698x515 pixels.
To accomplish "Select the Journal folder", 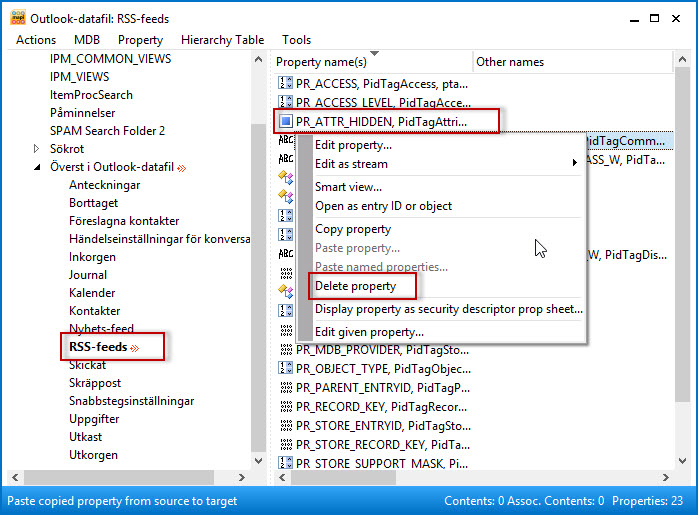I will 88,275.
